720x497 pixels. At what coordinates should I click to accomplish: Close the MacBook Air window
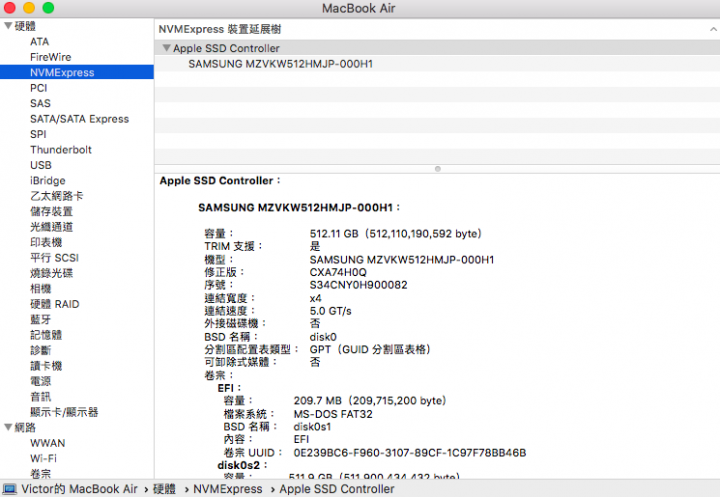pyautogui.click(x=10, y=8)
